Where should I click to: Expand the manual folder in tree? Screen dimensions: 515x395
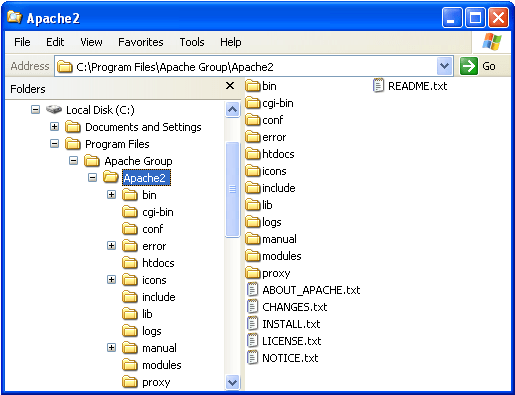[111, 348]
